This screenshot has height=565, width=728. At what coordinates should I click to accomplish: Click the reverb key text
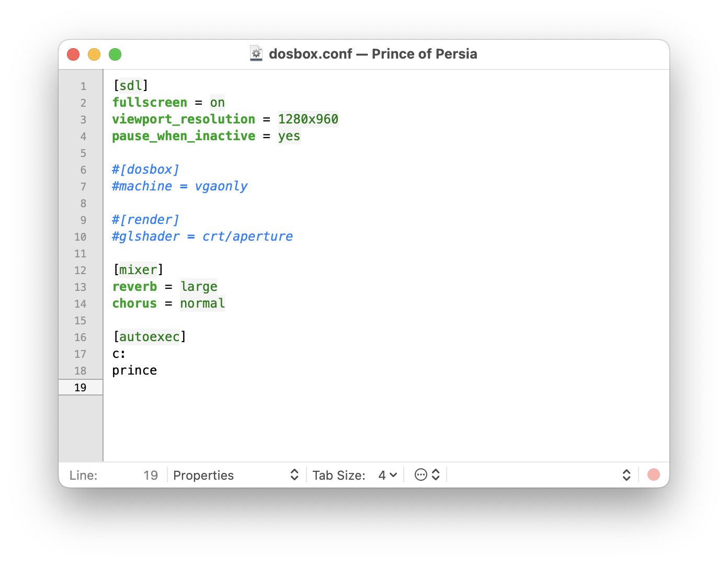(x=134, y=286)
